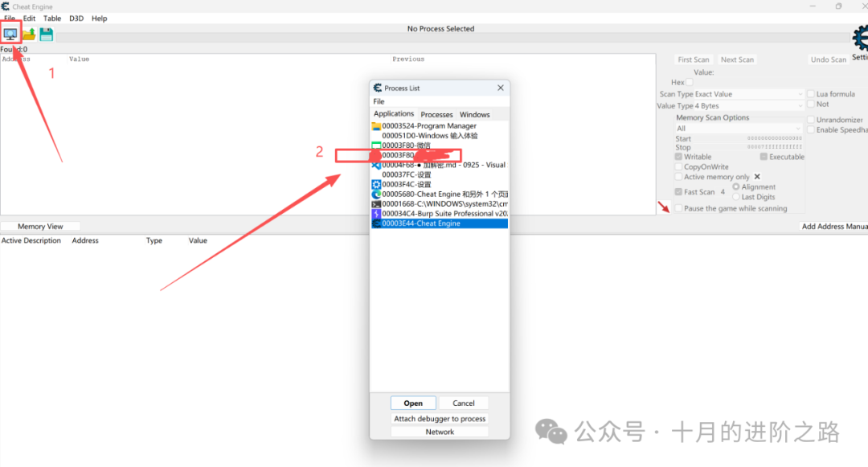Click Cancel in Process List
Image resolution: width=868 pixels, height=467 pixels.
coord(464,403)
